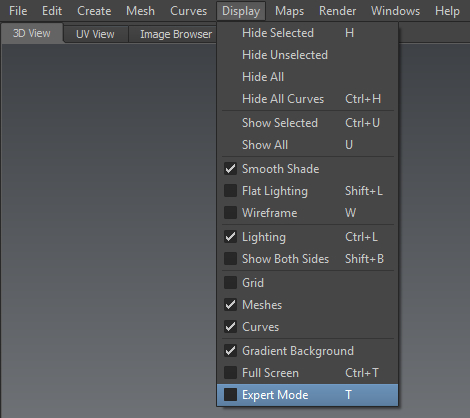Enable the Expert Mode checkbox
Viewport: 470px width, 418px height.
point(230,395)
